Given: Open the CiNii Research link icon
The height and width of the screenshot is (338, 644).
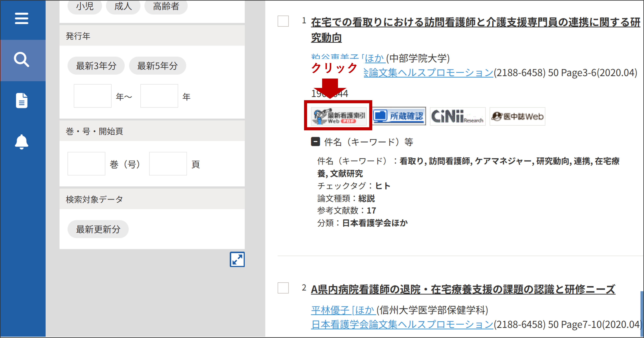Looking at the screenshot, I should [x=457, y=116].
